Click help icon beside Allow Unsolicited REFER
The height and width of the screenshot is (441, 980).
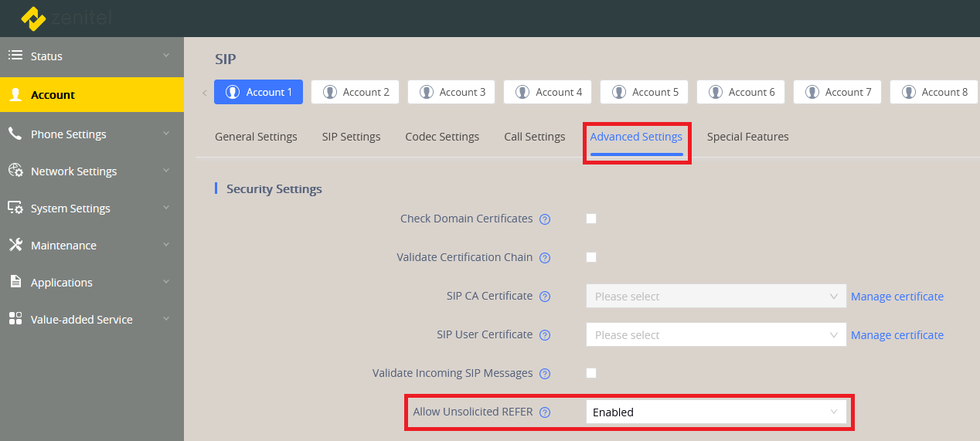coord(545,412)
